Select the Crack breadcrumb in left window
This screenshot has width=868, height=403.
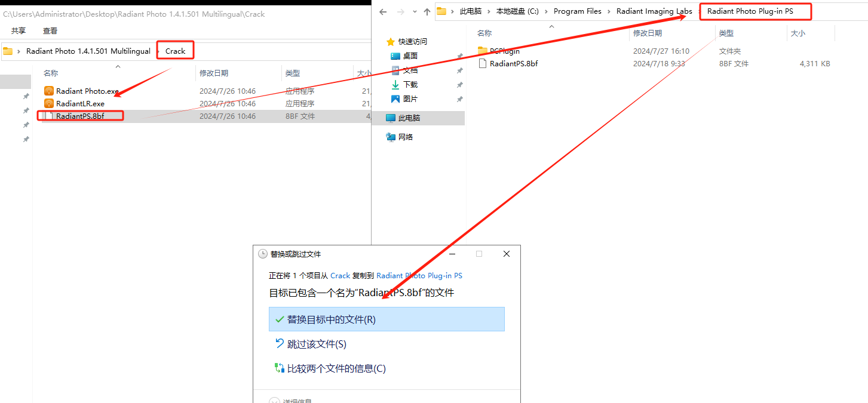(x=176, y=51)
